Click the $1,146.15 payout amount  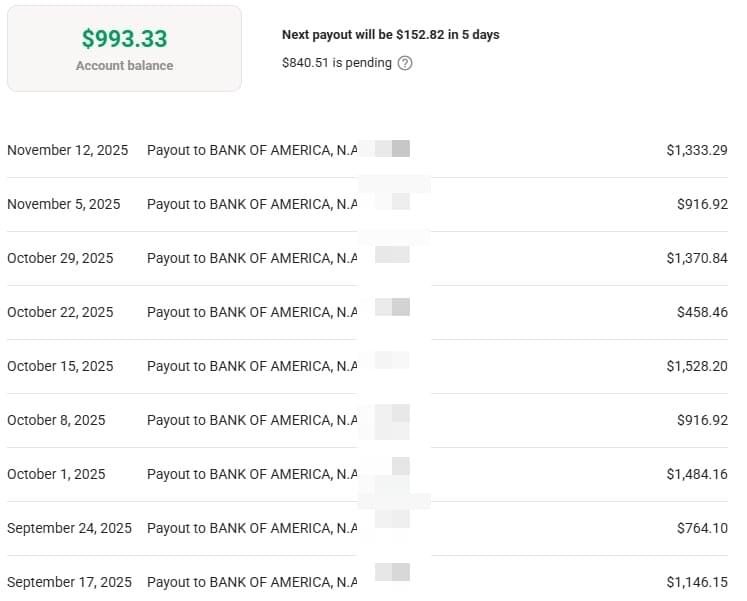pyautogui.click(x=696, y=582)
